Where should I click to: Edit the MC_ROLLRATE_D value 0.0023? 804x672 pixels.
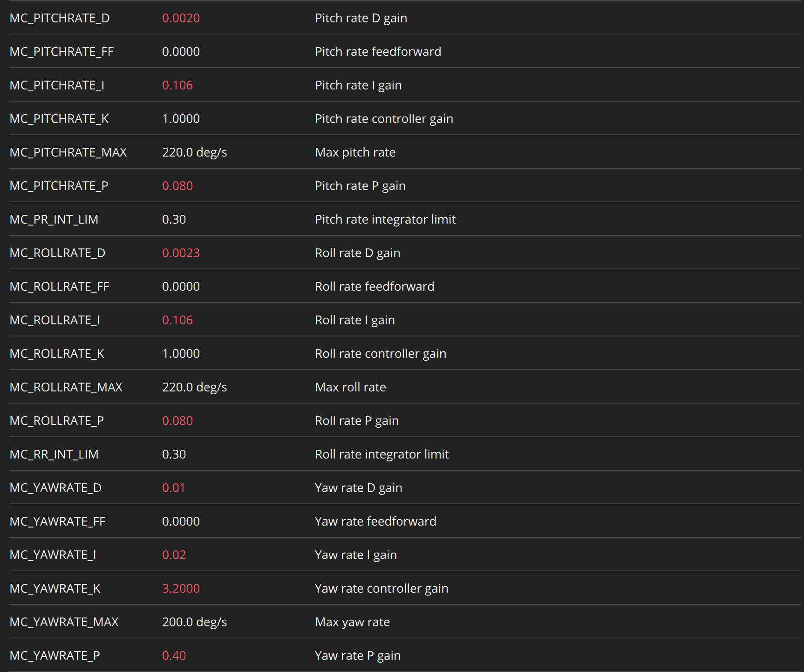(x=181, y=253)
